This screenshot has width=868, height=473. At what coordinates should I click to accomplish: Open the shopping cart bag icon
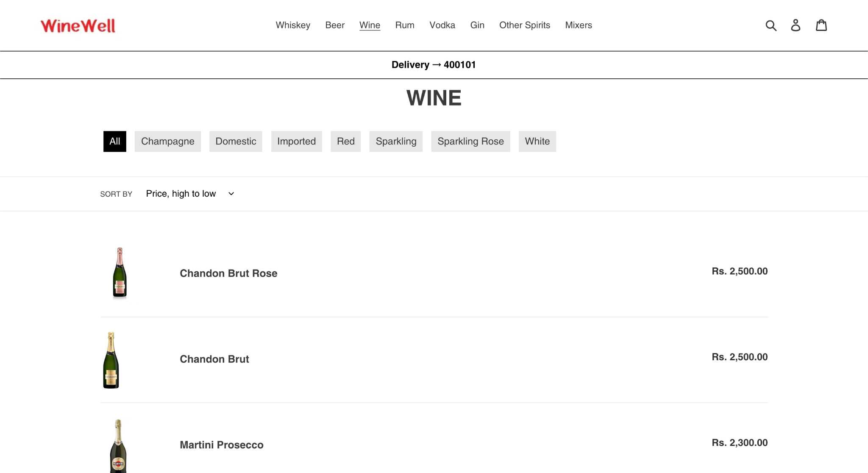pyautogui.click(x=821, y=25)
